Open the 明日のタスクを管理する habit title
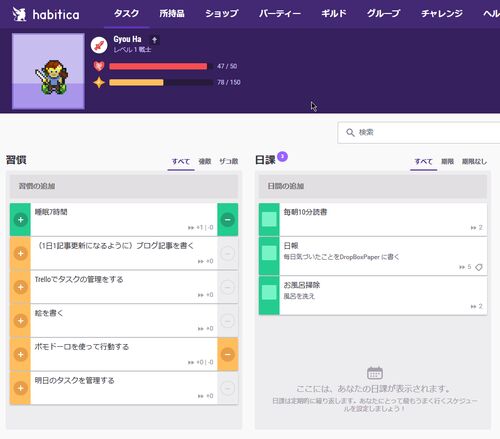This screenshot has width=500, height=439. click(x=74, y=380)
